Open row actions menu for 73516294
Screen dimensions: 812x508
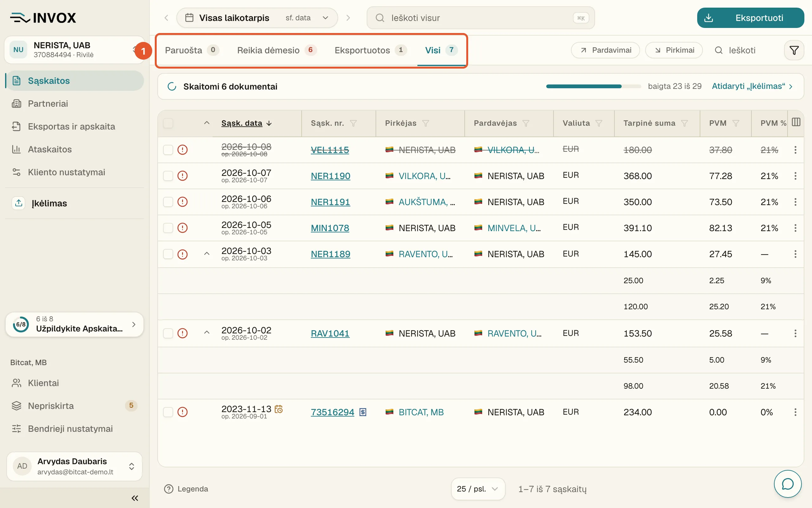(x=795, y=412)
